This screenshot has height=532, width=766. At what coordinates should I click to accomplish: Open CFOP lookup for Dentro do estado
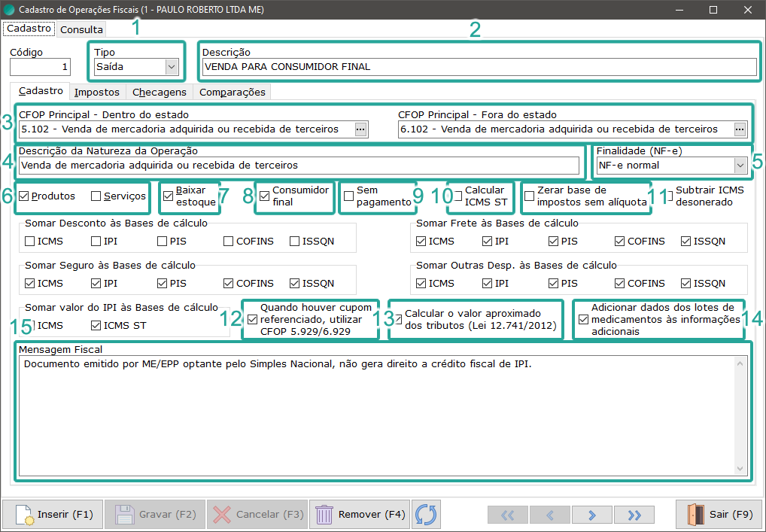coord(361,129)
